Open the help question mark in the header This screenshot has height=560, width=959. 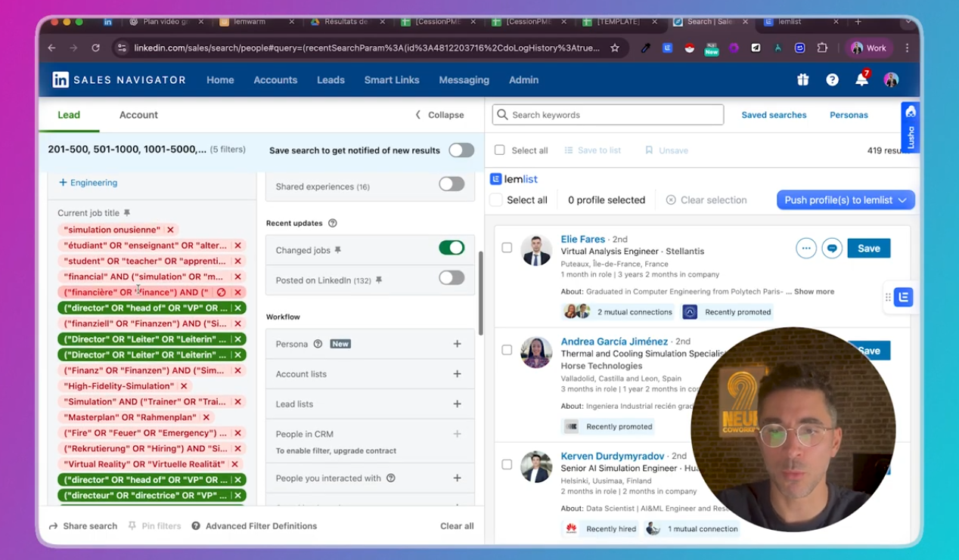pos(832,79)
